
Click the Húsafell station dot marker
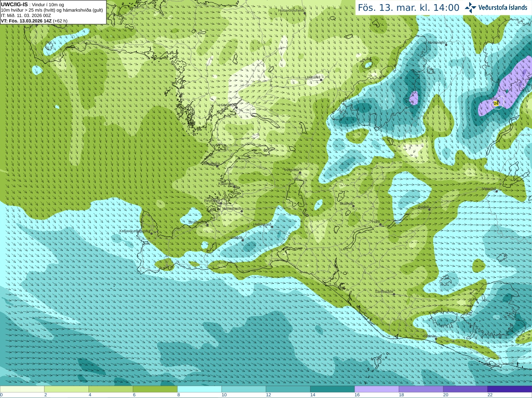[x=322, y=79]
